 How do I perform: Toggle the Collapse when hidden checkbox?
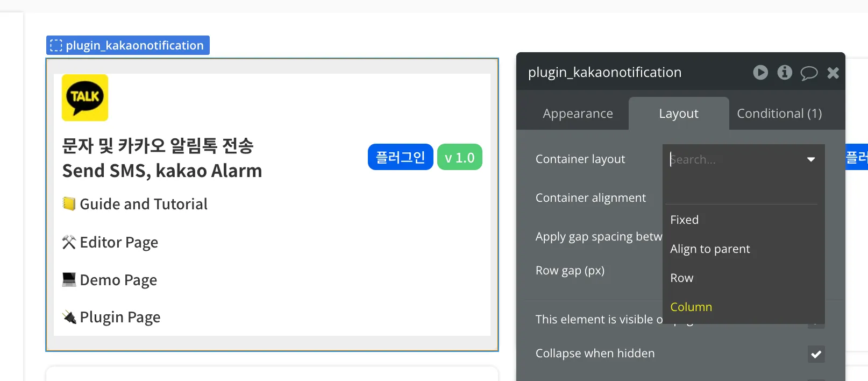tap(816, 354)
